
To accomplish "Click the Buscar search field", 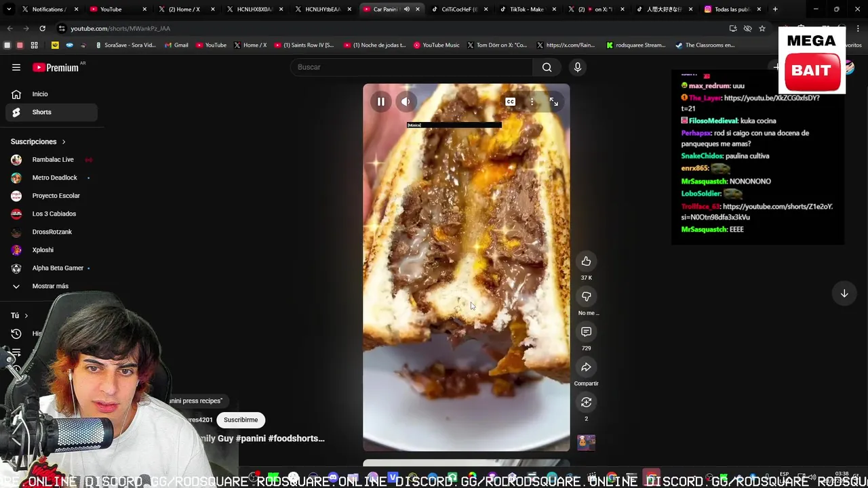I will (x=412, y=67).
